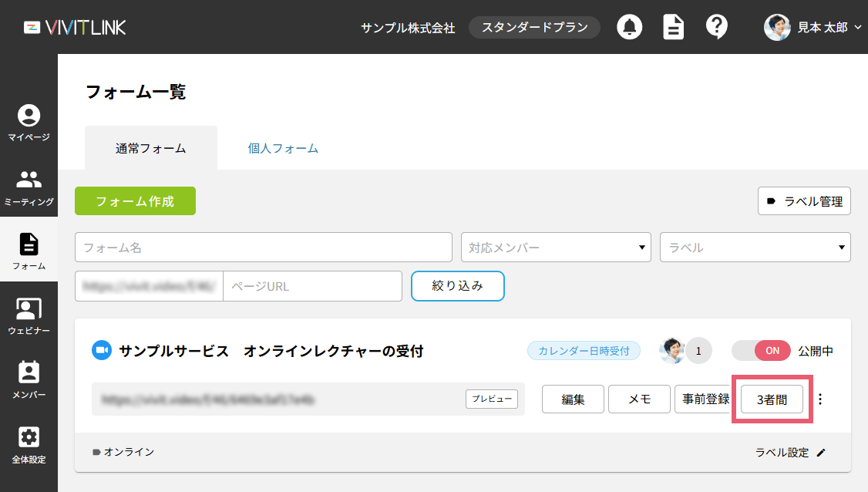Open ミーティング from the sidebar
Screen dimensions: 868x492
(29, 187)
